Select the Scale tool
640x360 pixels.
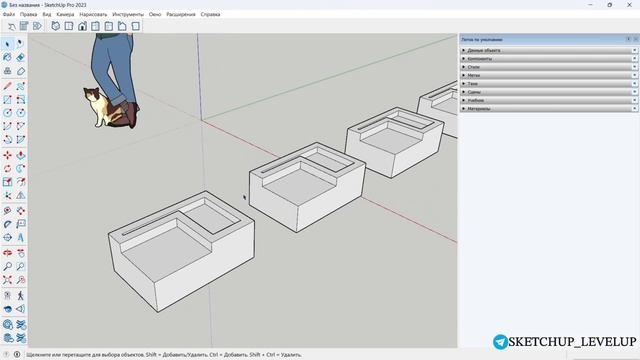coord(7,182)
